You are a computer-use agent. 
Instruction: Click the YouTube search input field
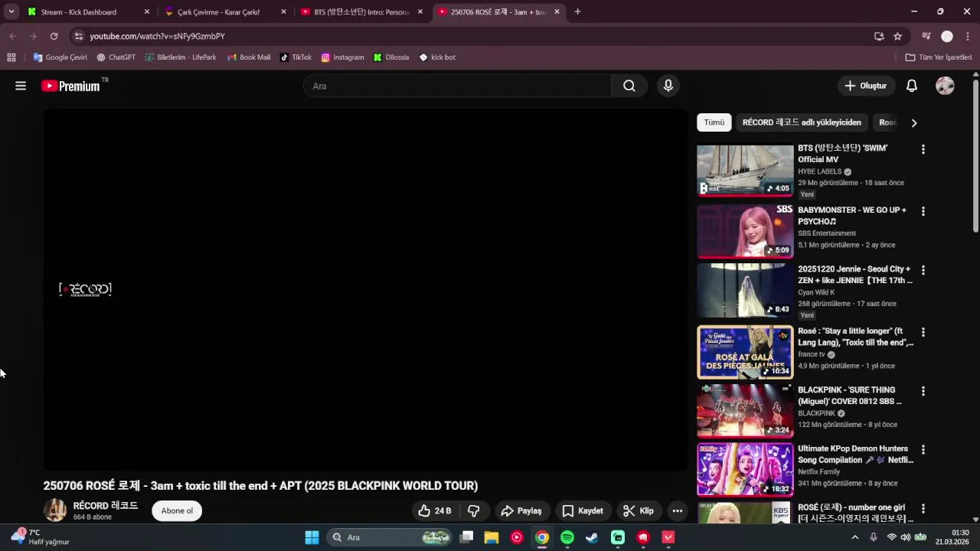click(x=458, y=86)
